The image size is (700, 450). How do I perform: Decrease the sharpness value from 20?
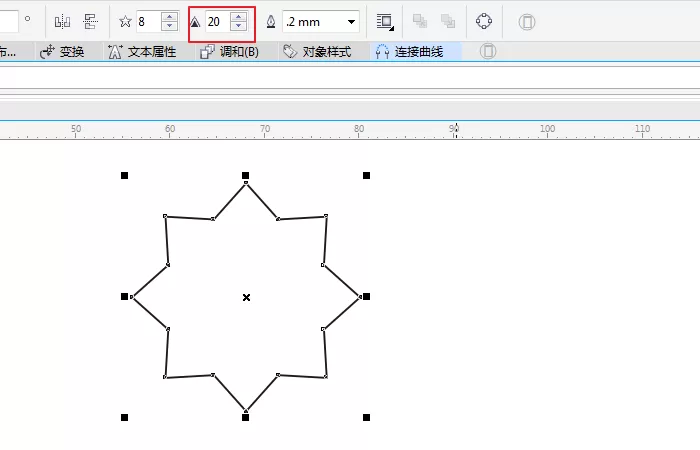(238, 26)
